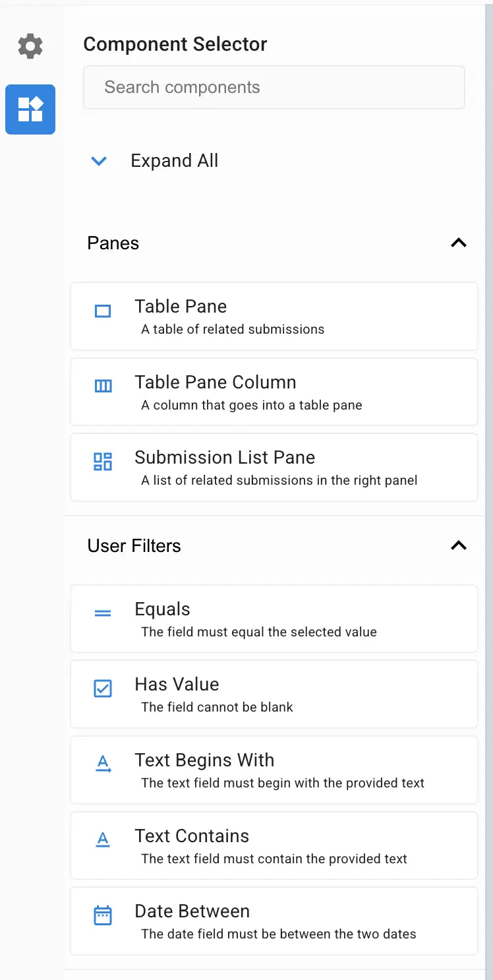493x980 pixels.
Task: Open the settings gear in the sidebar
Action: tap(30, 46)
